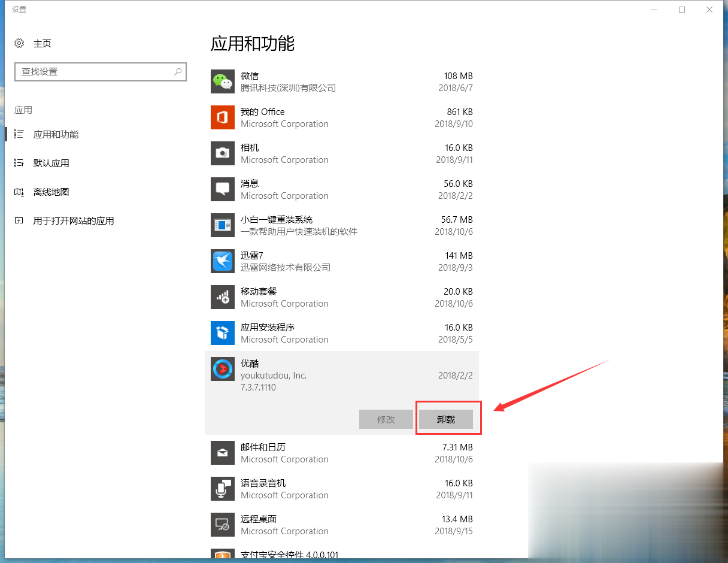Click the 108 MB size of 微信

(458, 75)
